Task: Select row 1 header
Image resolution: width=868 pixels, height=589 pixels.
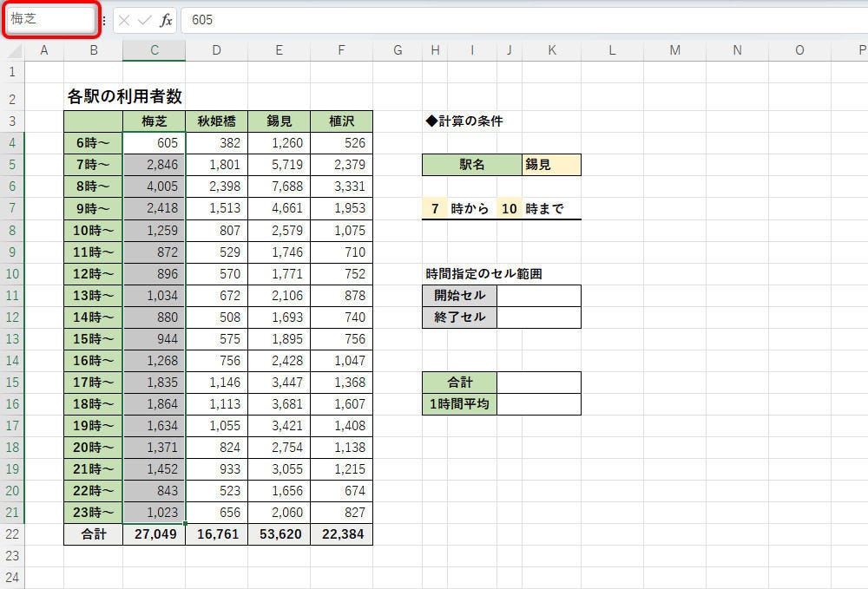Action: point(12,72)
